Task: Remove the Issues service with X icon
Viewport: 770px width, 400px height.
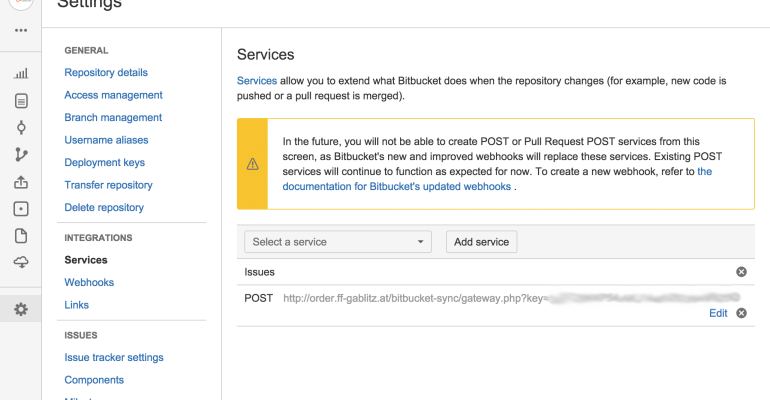Action: (741, 272)
